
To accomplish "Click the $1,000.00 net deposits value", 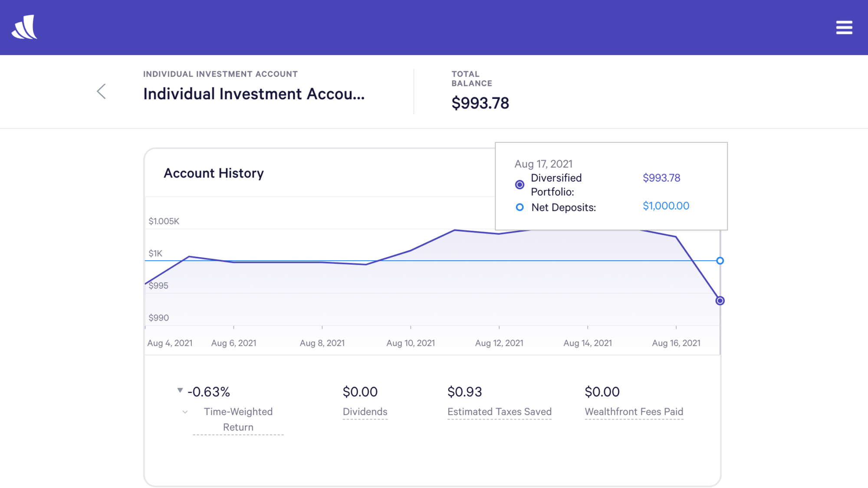I will [x=666, y=206].
